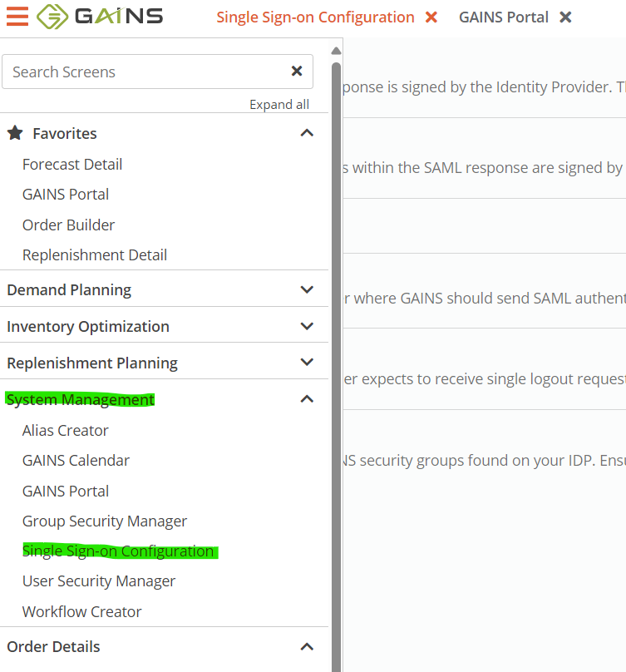
Task: Close the GAINS Portal tab
Action: pyautogui.click(x=565, y=17)
